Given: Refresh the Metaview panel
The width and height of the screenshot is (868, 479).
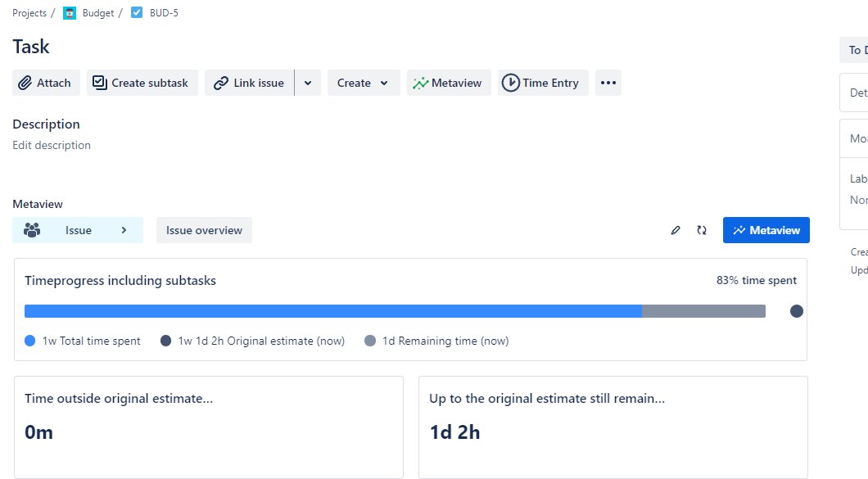Looking at the screenshot, I should [702, 231].
